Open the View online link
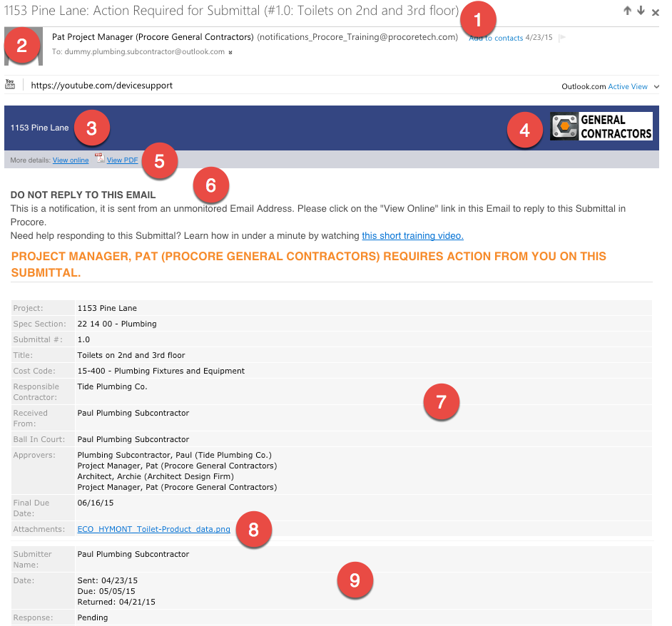The width and height of the screenshot is (672, 626). (x=71, y=160)
